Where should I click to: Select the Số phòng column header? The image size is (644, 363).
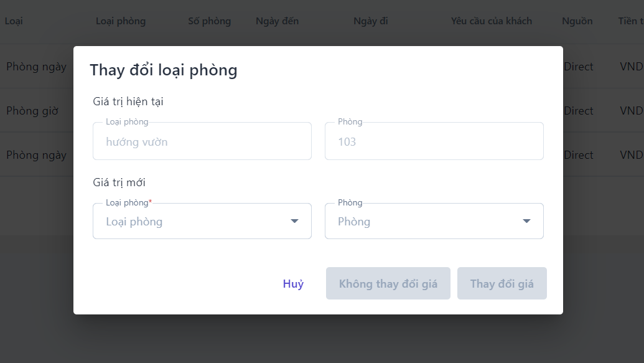tap(209, 21)
